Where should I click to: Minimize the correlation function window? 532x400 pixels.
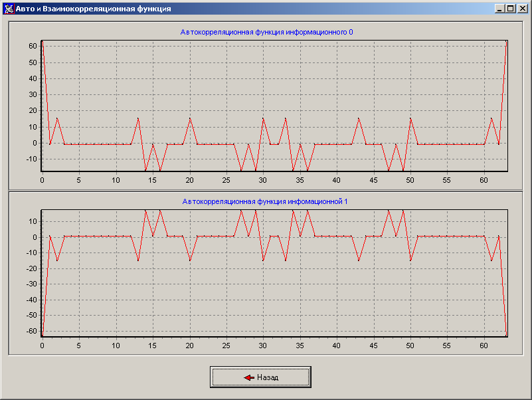point(499,9)
